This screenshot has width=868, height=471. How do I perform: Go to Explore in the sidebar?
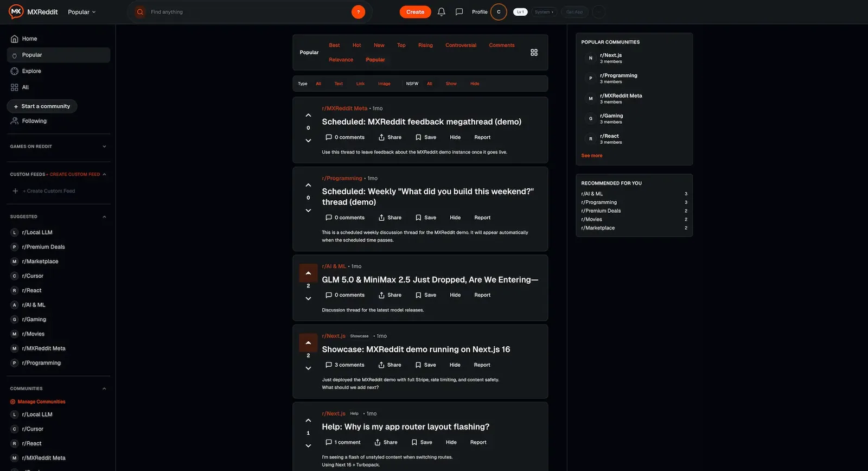pyautogui.click(x=31, y=71)
